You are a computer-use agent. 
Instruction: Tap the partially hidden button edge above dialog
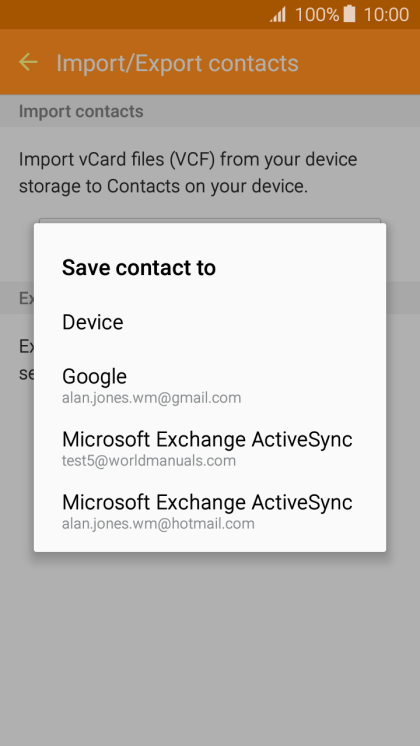(x=210, y=220)
